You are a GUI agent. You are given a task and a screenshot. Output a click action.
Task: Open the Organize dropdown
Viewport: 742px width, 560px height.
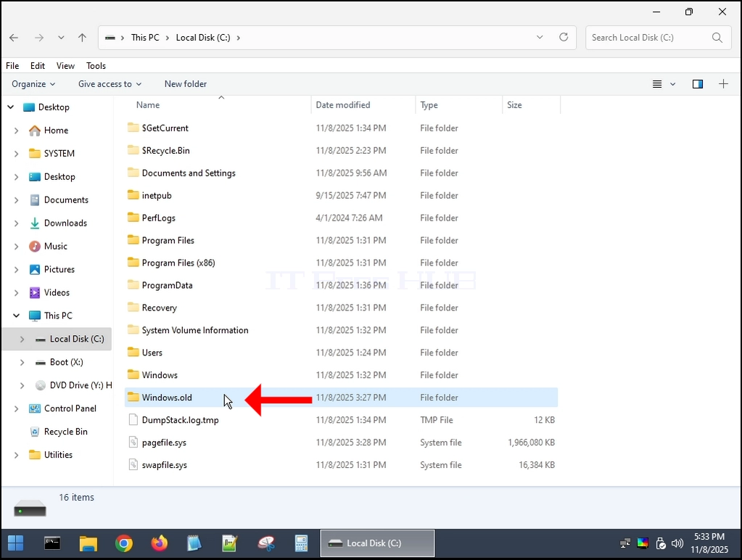[x=33, y=84]
